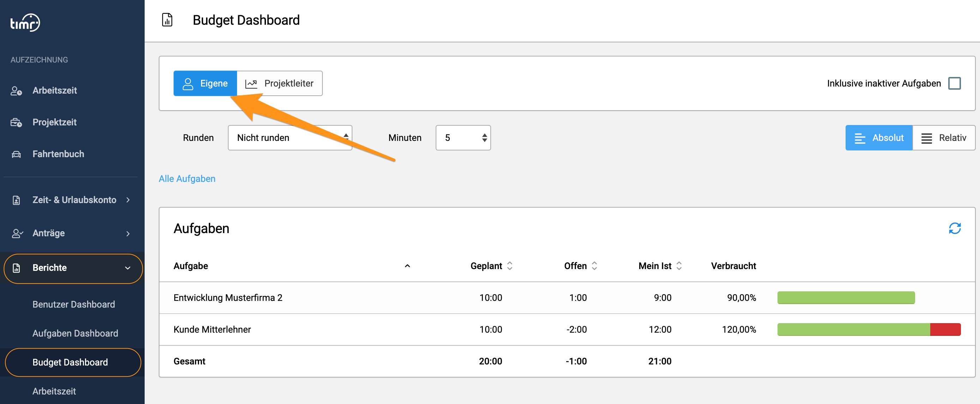Click the Verbraucht column header

(x=733, y=266)
